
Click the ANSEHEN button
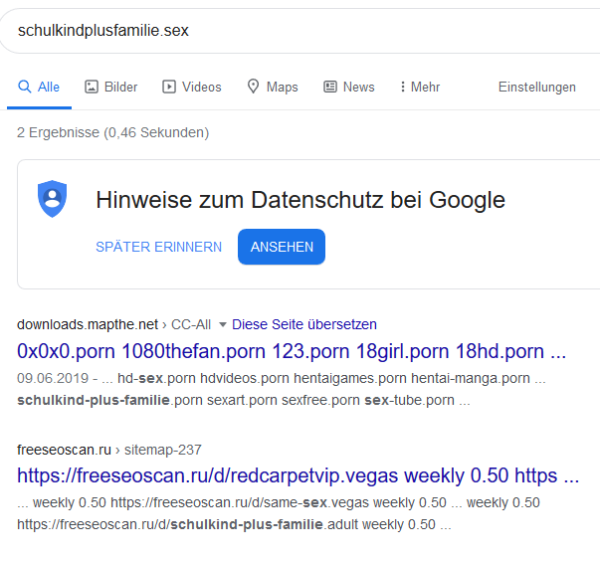pyautogui.click(x=282, y=247)
